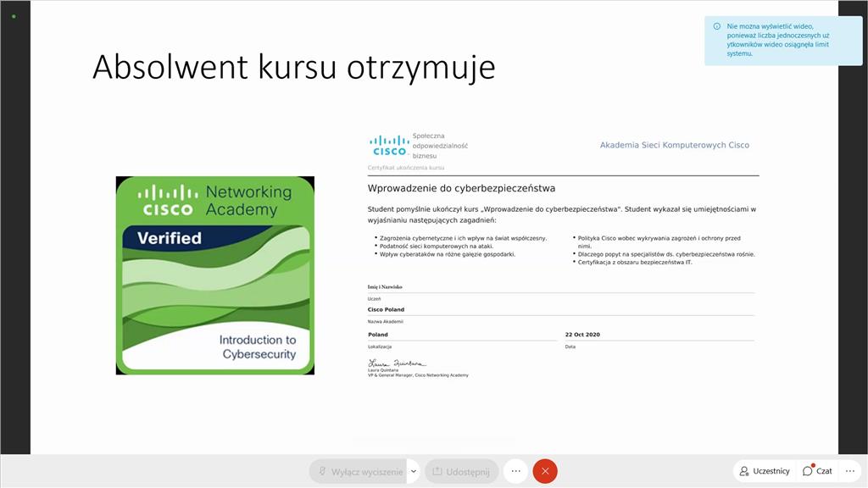Image resolution: width=868 pixels, height=488 pixels.
Task: Click the Cisco logo on the certificate header
Action: coord(389,146)
